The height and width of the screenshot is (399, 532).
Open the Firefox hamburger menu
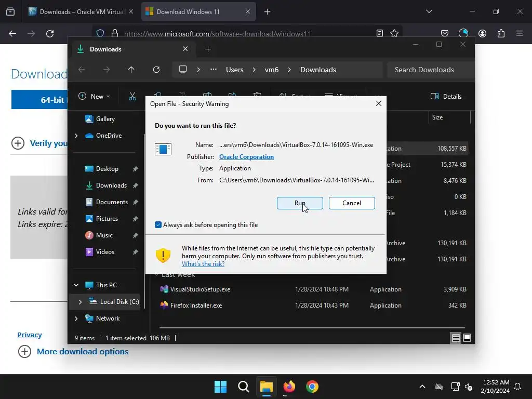click(520, 33)
